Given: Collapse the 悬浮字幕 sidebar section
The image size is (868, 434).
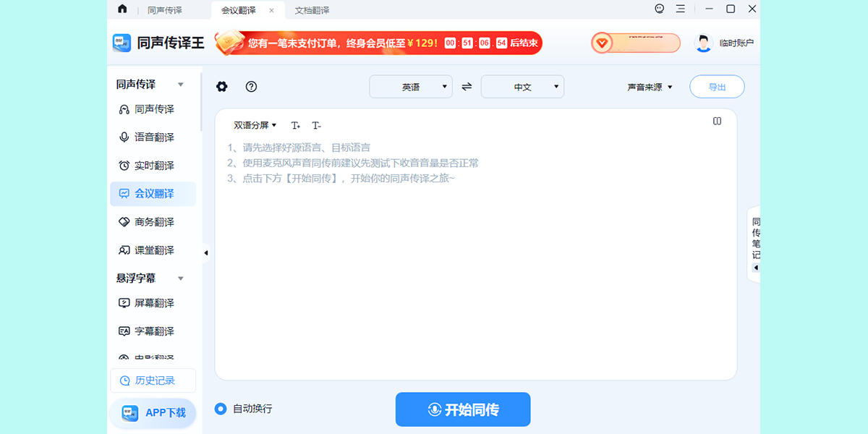Looking at the screenshot, I should [x=181, y=278].
